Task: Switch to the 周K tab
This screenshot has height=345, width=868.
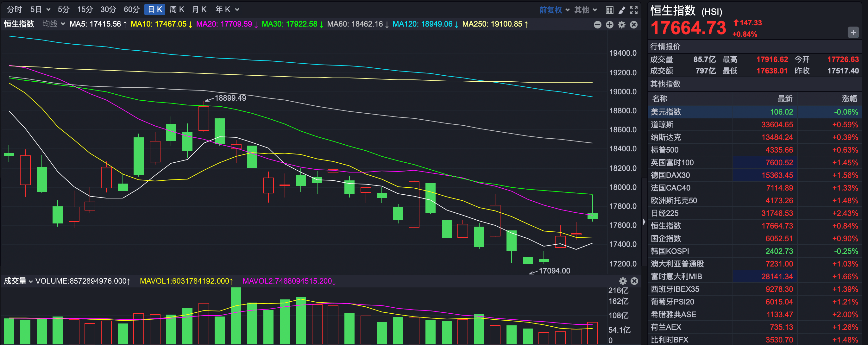Action: click(x=177, y=9)
